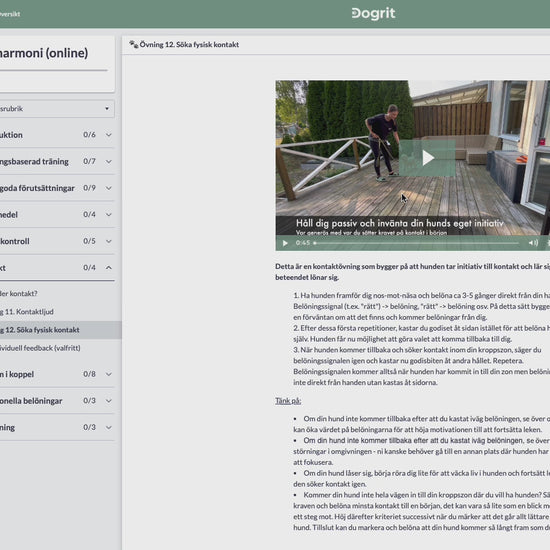Mute the video using the speaker icon
The image size is (550, 550).
pyautogui.click(x=533, y=243)
